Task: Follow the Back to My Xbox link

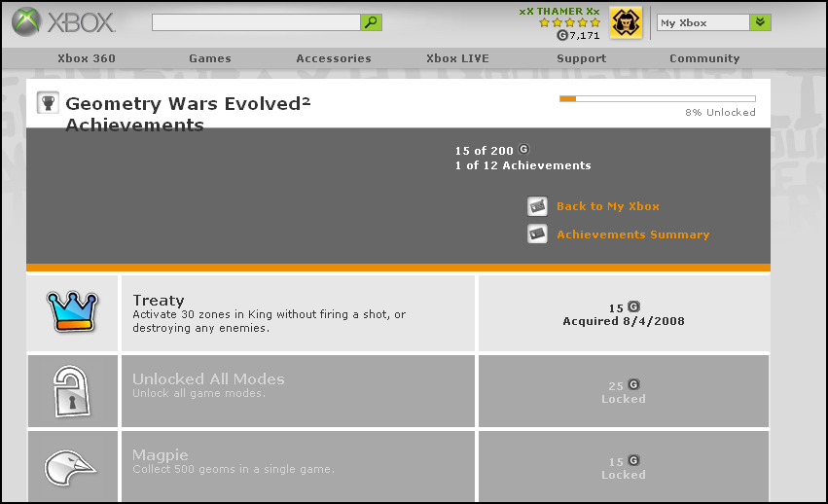Action: pyautogui.click(x=608, y=206)
